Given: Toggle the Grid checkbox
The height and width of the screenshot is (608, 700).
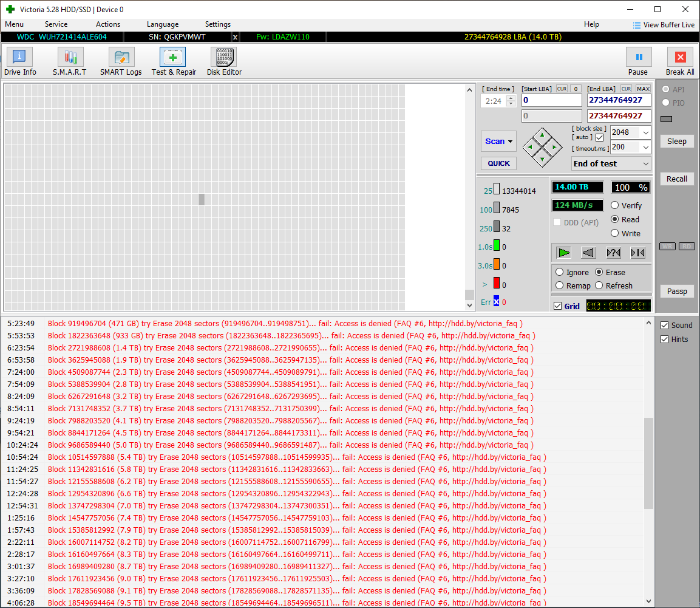Looking at the screenshot, I should pyautogui.click(x=557, y=306).
